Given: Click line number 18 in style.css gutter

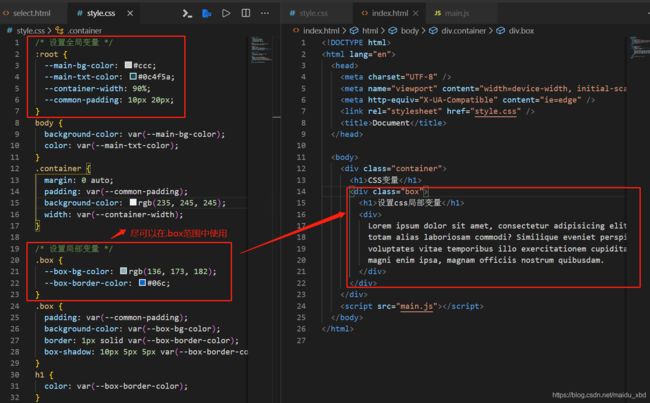Looking at the screenshot, I should click(x=15, y=237).
